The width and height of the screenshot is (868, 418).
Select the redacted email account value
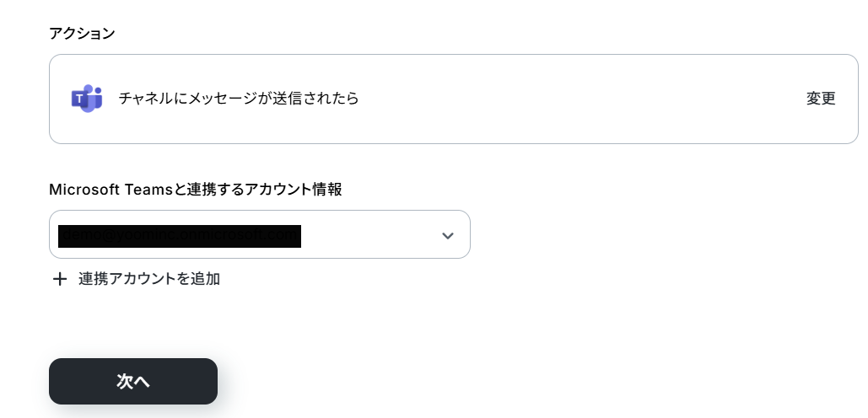[x=180, y=236]
